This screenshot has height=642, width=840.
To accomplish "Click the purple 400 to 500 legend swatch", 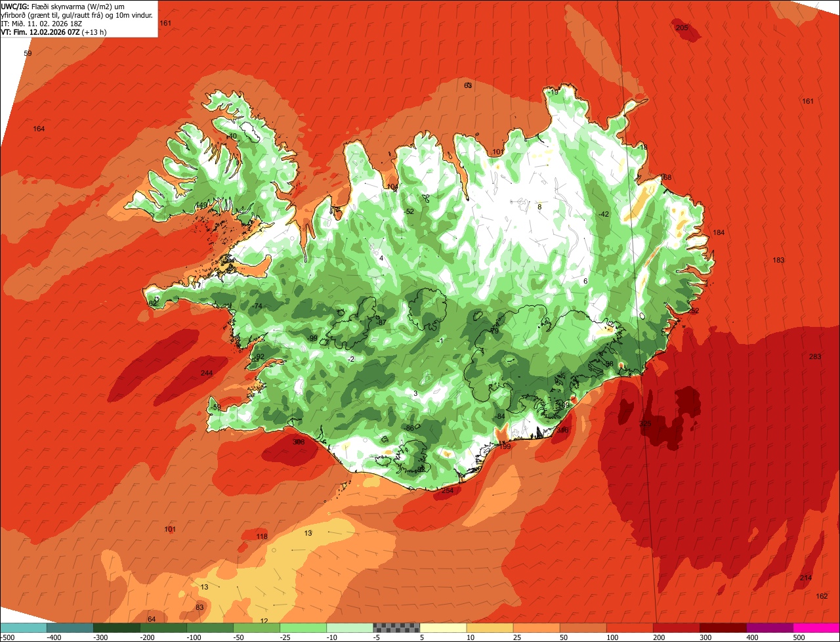I will point(769,628).
